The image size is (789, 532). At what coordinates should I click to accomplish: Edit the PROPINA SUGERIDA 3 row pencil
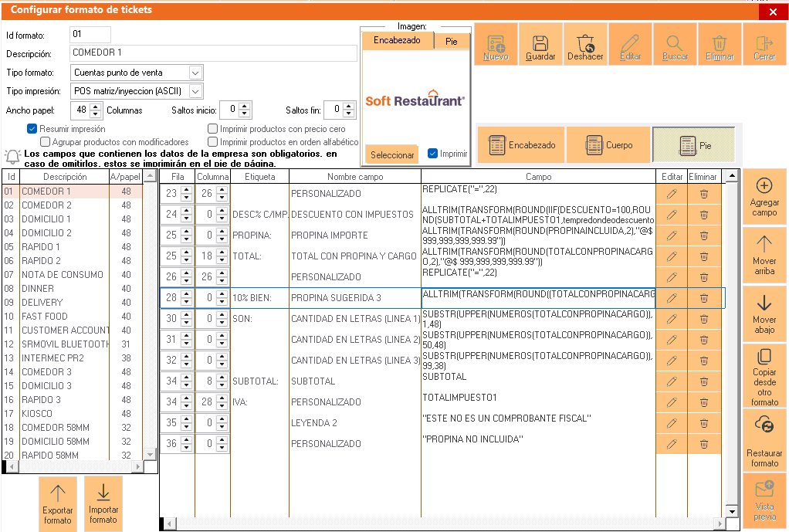(x=672, y=298)
